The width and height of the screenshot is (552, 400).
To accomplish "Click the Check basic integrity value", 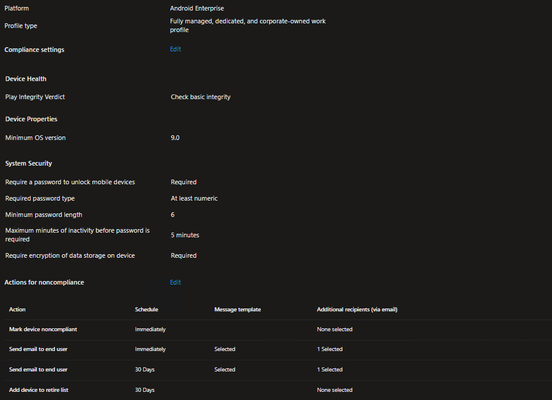I will (201, 97).
